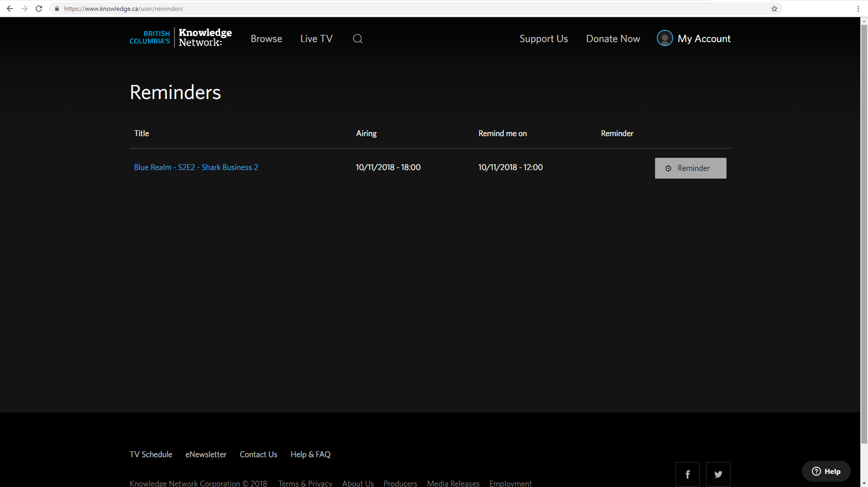Click the address bar URL
The height and width of the screenshot is (487, 868).
click(x=123, y=9)
